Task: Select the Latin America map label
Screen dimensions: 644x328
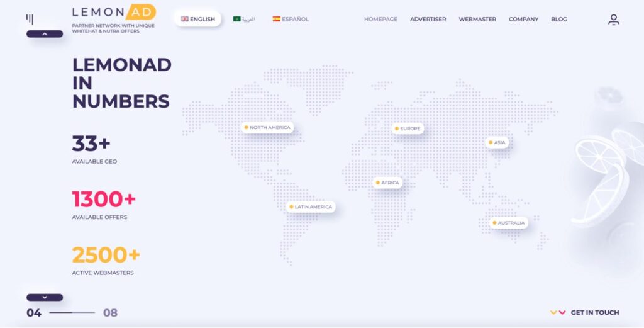Action: coord(313,207)
